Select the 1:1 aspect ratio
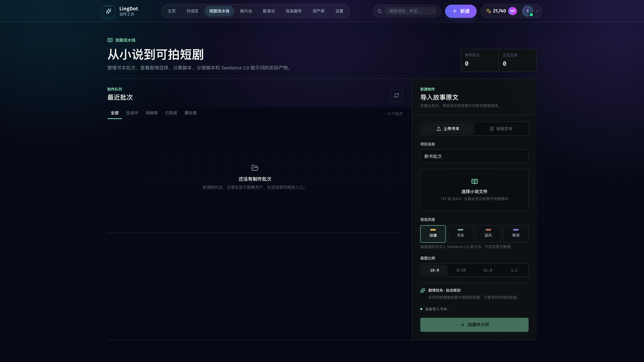 [x=514, y=270]
